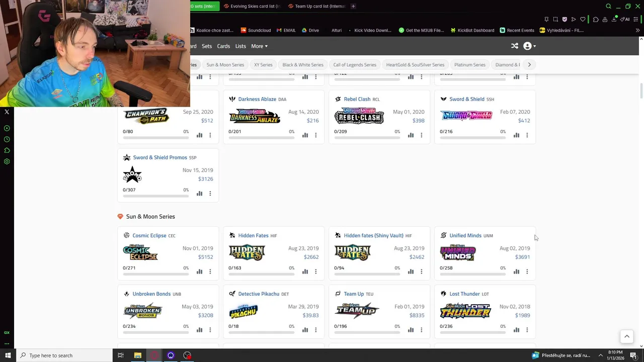Open three-dot menu for Unified Minds
The height and width of the screenshot is (362, 644).
527,271
